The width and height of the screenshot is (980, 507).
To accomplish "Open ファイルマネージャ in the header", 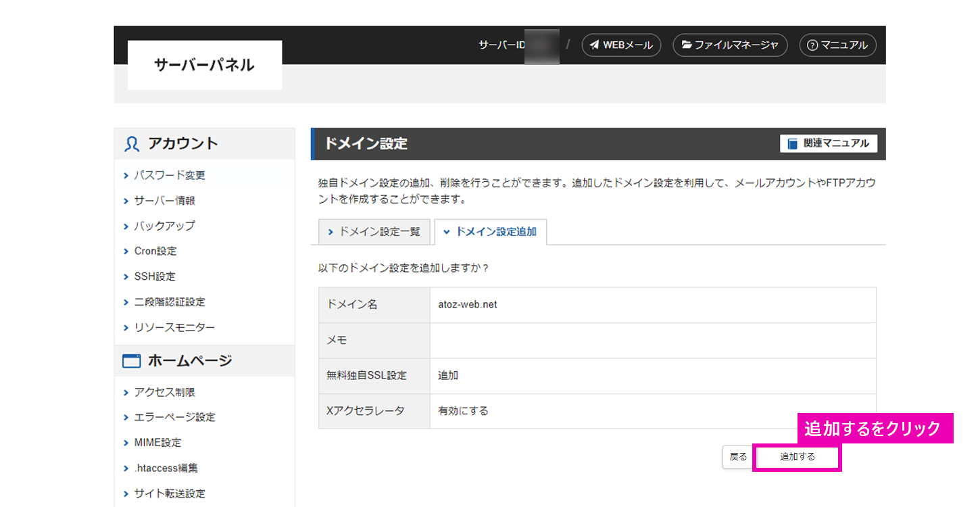I will tap(730, 45).
